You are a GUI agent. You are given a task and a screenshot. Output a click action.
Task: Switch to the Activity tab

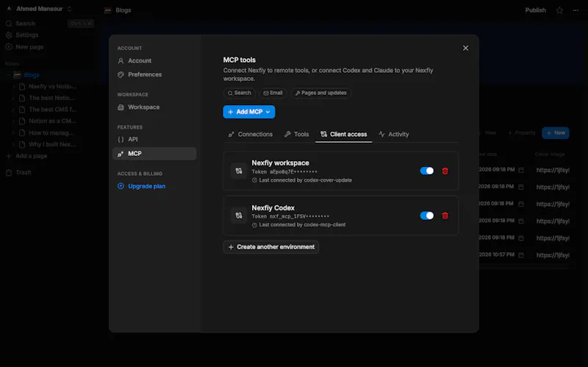pos(394,135)
